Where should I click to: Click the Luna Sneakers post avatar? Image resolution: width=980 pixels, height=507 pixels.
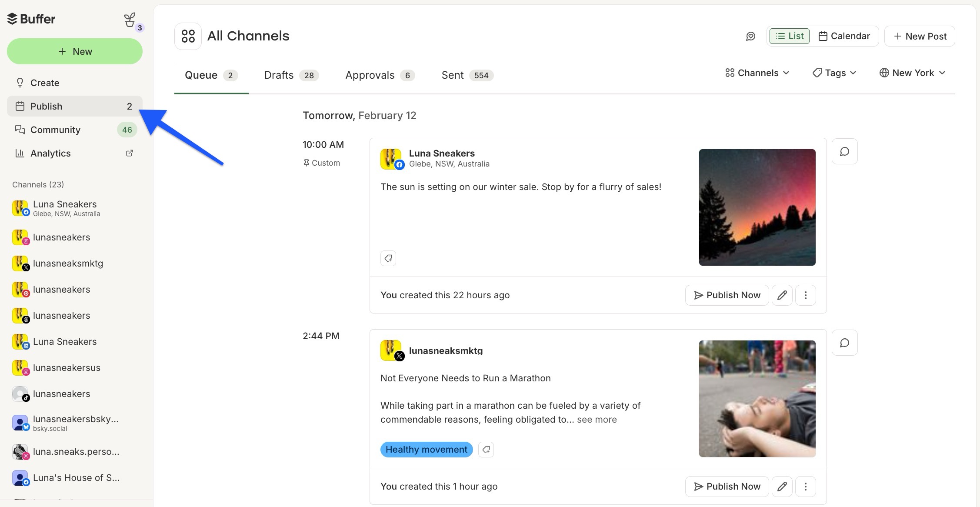click(x=392, y=159)
